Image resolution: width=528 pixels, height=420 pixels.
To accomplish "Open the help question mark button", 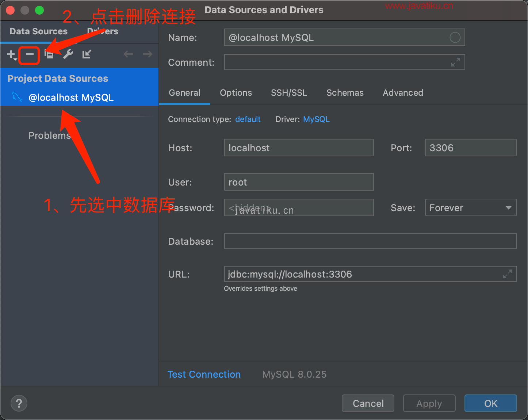I will pos(19,403).
